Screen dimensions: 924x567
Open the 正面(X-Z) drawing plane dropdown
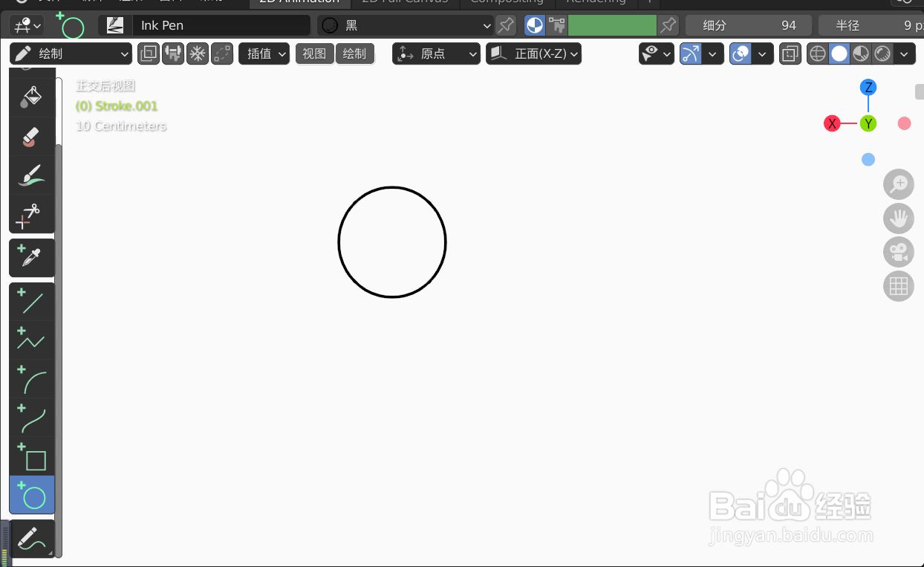(x=533, y=54)
